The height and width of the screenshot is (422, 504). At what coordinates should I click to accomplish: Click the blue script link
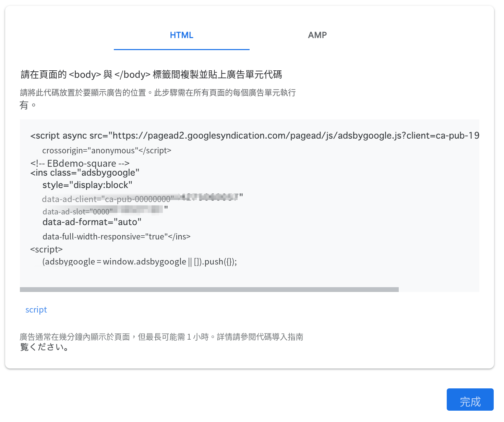coord(36,310)
